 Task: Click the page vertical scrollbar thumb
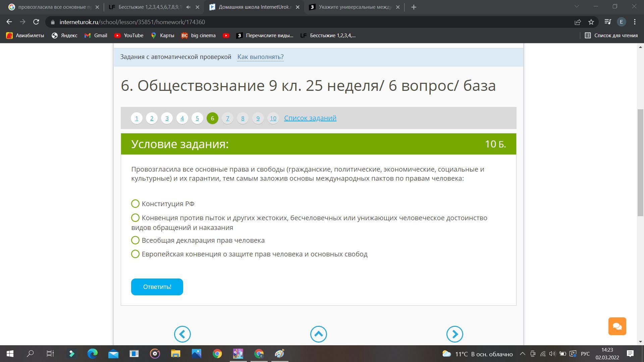(640, 163)
